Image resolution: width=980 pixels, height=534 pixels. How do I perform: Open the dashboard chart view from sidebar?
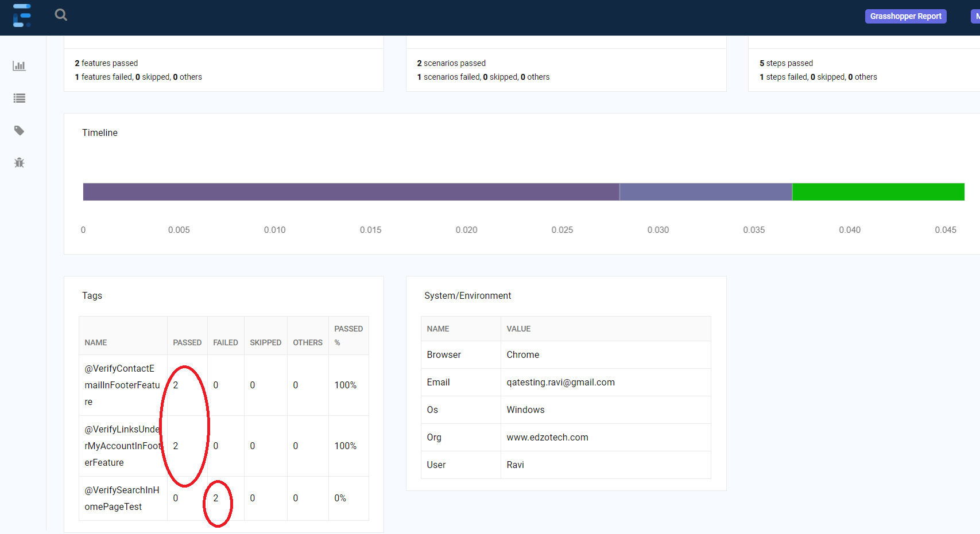[x=19, y=65]
